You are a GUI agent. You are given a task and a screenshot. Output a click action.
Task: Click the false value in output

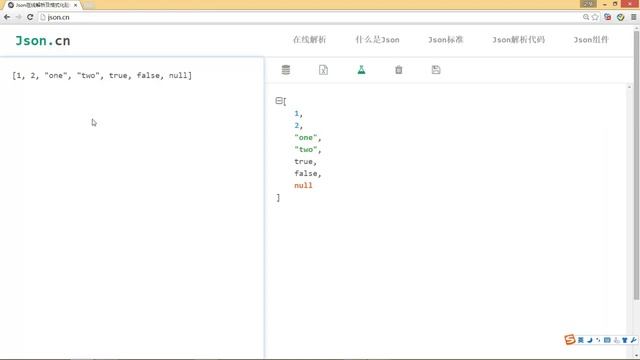click(x=306, y=173)
